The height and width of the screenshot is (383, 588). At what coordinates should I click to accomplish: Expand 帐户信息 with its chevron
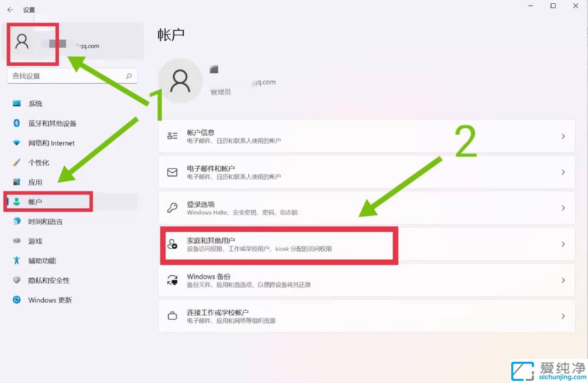pyautogui.click(x=563, y=136)
